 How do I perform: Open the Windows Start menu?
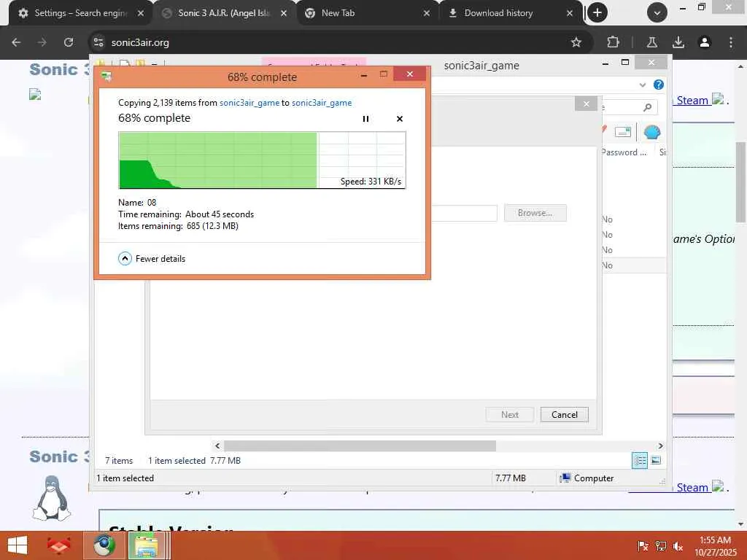click(18, 545)
